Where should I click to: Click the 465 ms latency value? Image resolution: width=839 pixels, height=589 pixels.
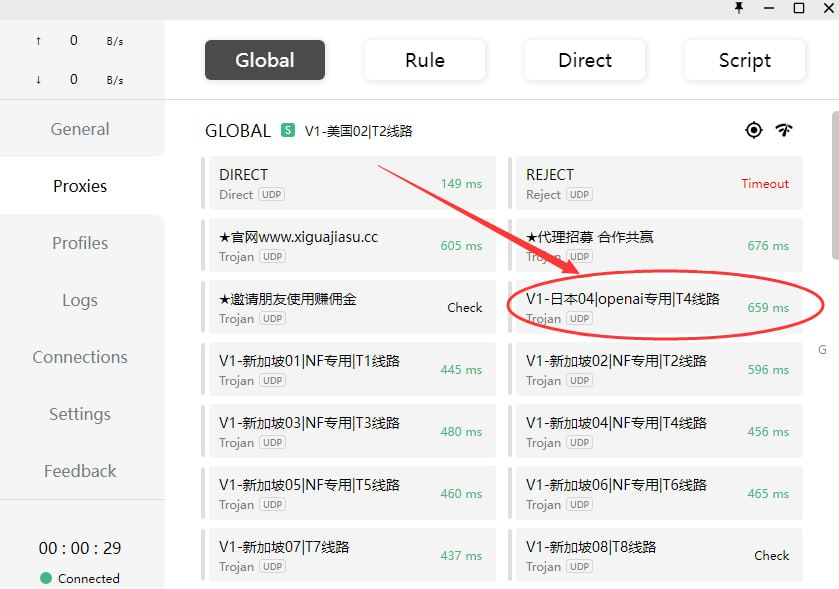coord(768,494)
